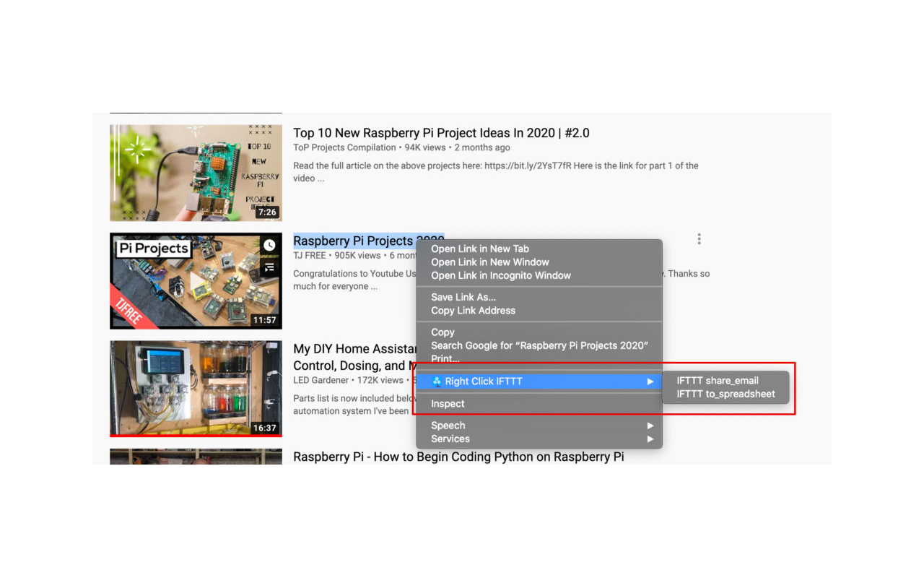Click the "2 months ago" upload date
Image resolution: width=924 pixels, height=578 pixels.
tap(482, 147)
